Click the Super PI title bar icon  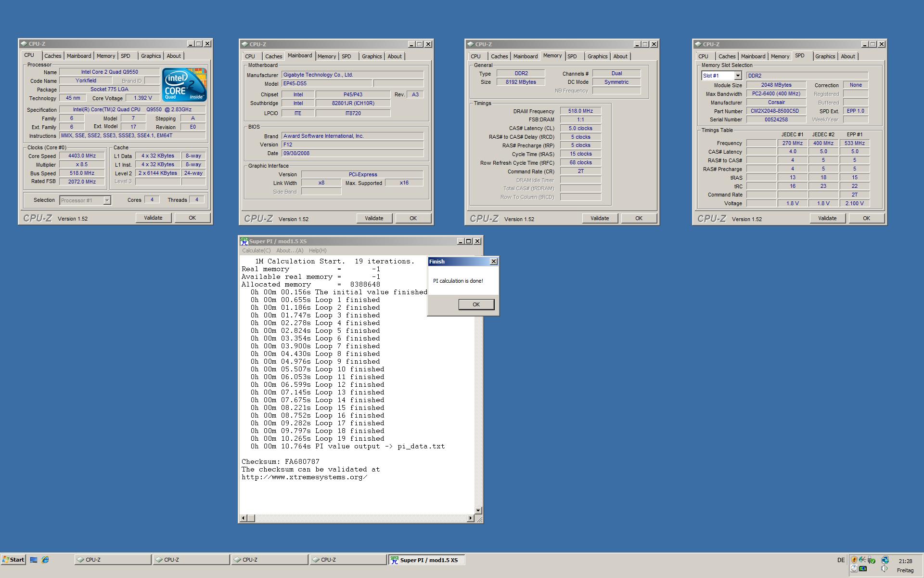tap(244, 241)
